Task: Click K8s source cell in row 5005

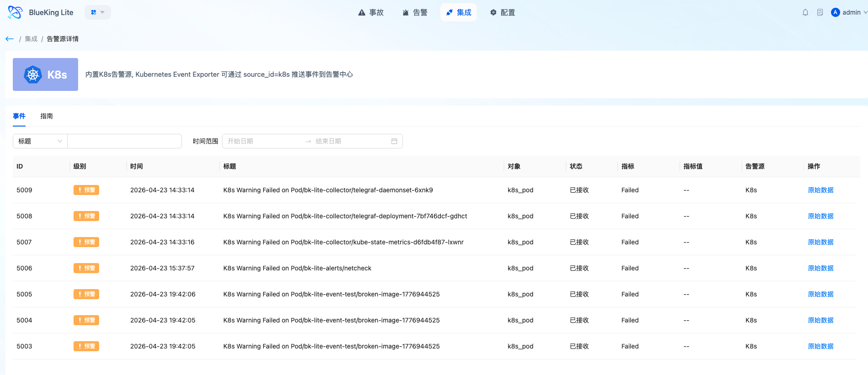Action: tap(751, 294)
